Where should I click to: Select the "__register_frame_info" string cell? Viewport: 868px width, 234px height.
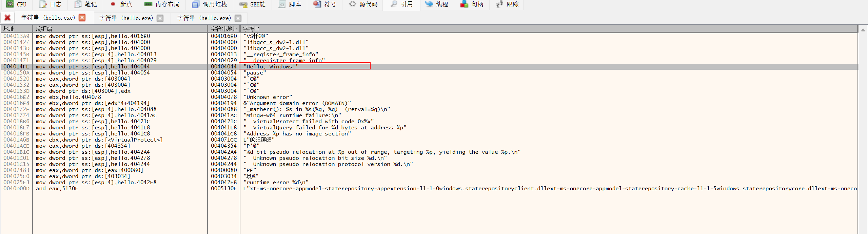tap(281, 55)
